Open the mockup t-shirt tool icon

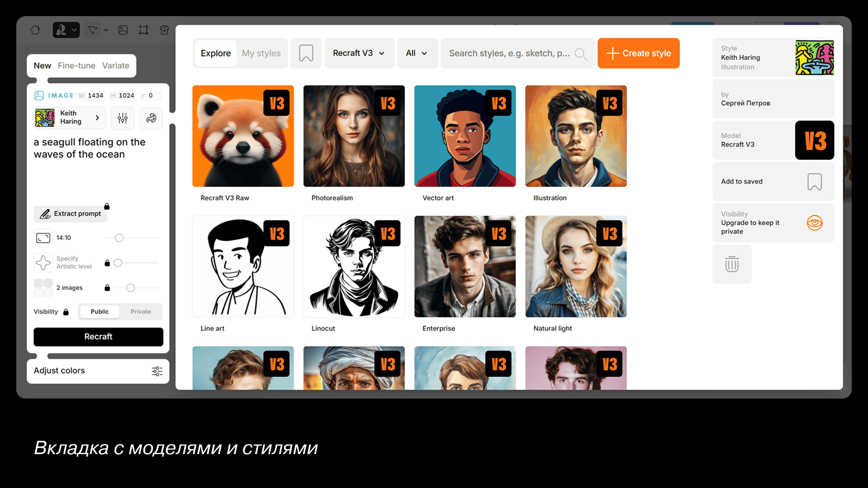pos(164,30)
